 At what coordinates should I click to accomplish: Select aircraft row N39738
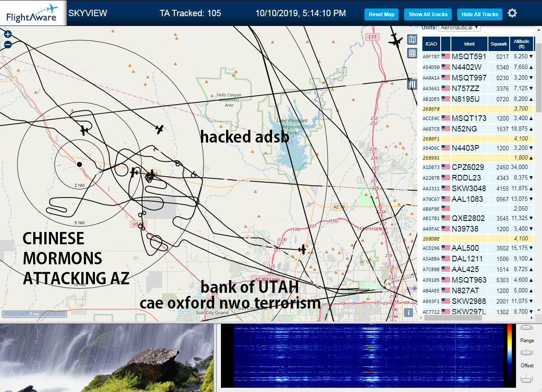478,229
